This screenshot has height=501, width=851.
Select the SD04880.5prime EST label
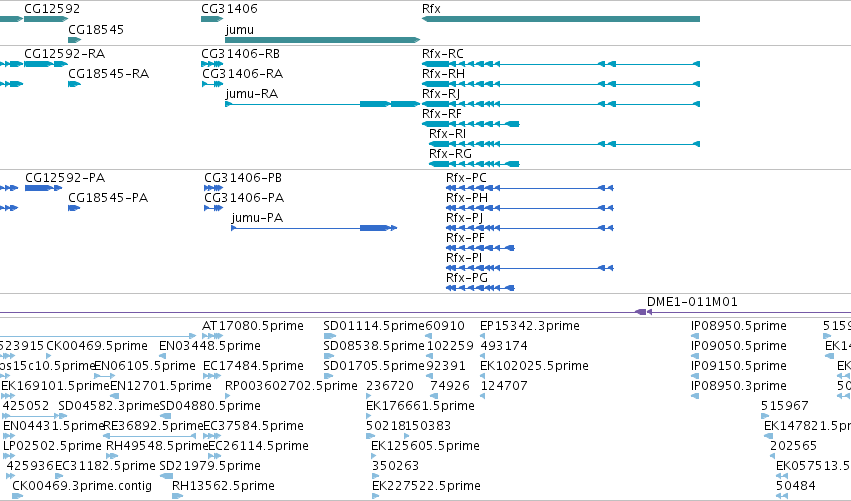[x=210, y=407]
